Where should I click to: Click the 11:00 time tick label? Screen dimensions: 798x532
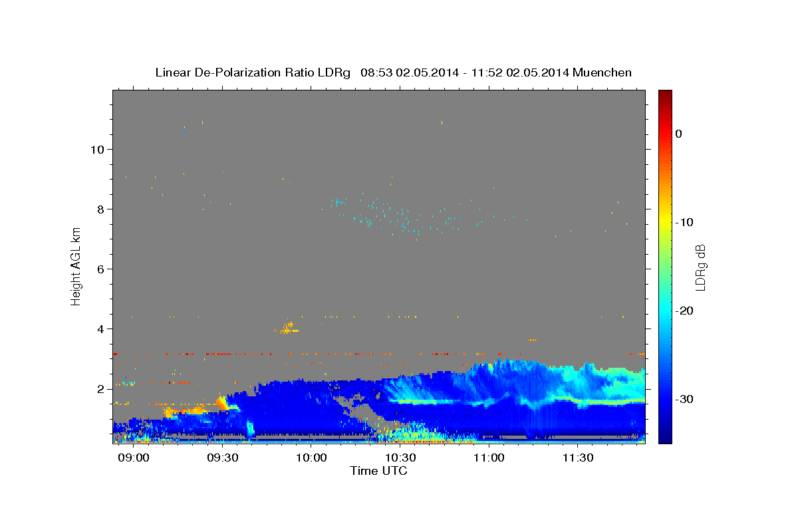click(489, 458)
